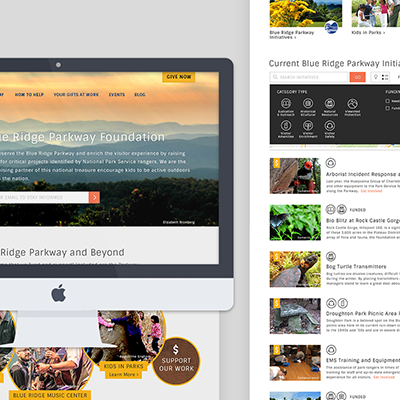400x400 pixels.
Task: Click Kids In Parks yellow label
Action: (123, 366)
